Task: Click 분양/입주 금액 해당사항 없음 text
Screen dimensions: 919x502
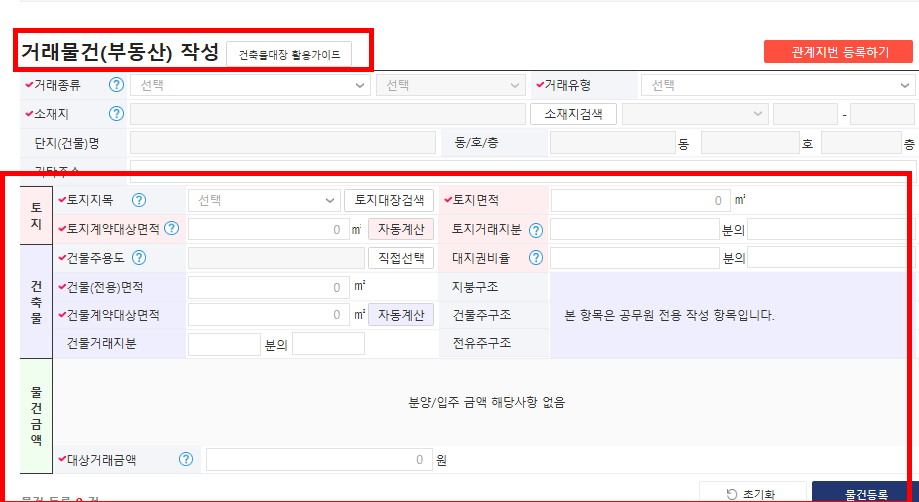Action: 486,402
